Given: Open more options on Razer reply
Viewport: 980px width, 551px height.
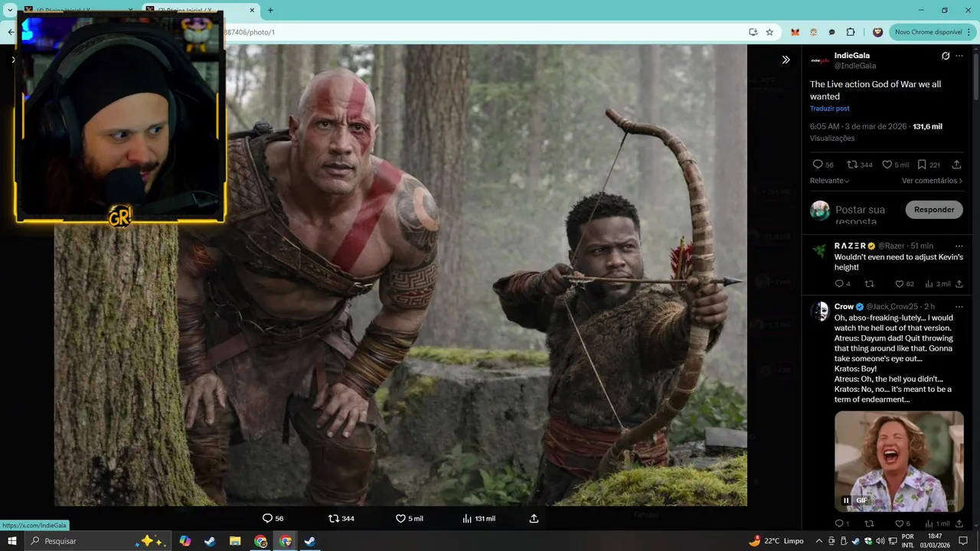Looking at the screenshot, I should 959,246.
